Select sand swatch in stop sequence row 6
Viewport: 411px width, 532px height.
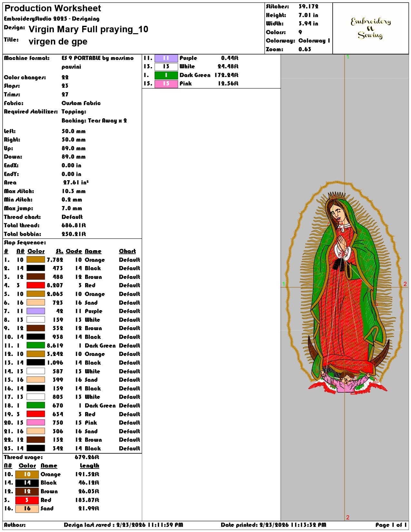36,303
